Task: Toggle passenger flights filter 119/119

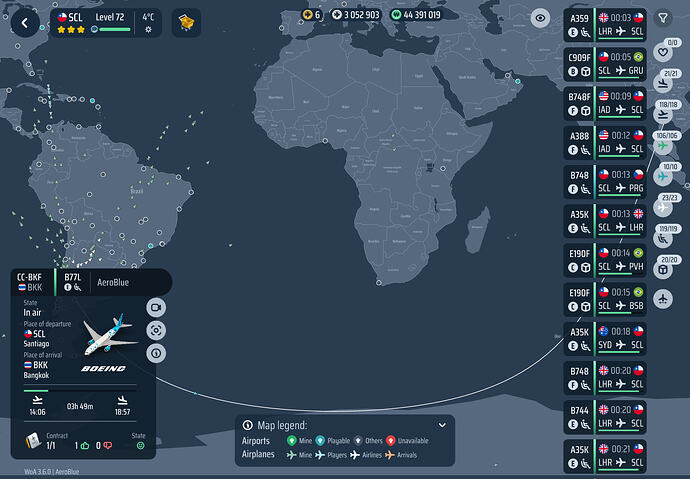Action: [663, 238]
